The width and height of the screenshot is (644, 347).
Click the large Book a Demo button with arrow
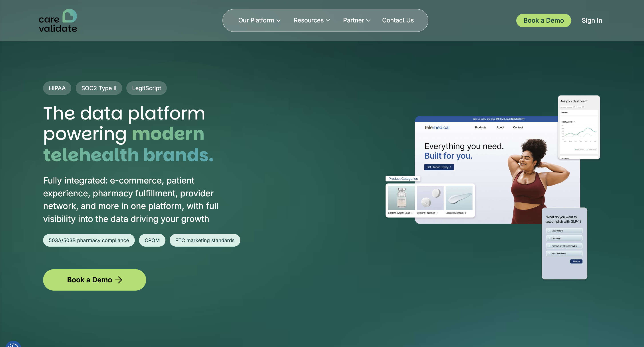95,280
